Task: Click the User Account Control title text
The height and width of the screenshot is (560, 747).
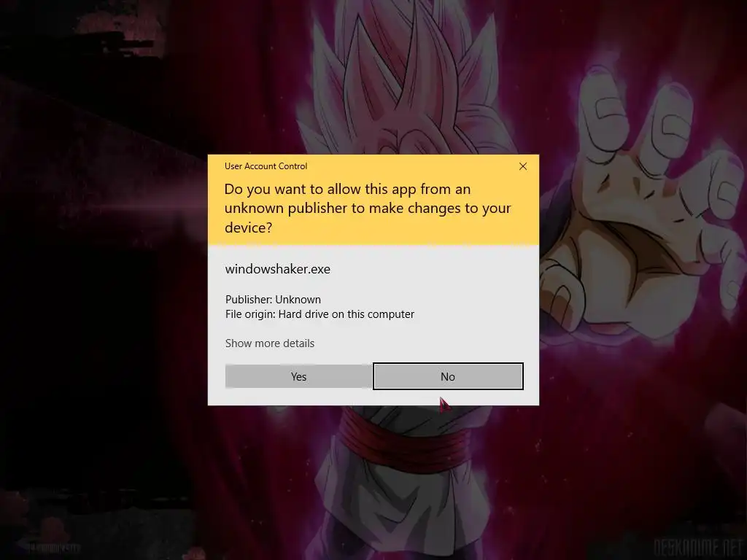Action: tap(266, 166)
